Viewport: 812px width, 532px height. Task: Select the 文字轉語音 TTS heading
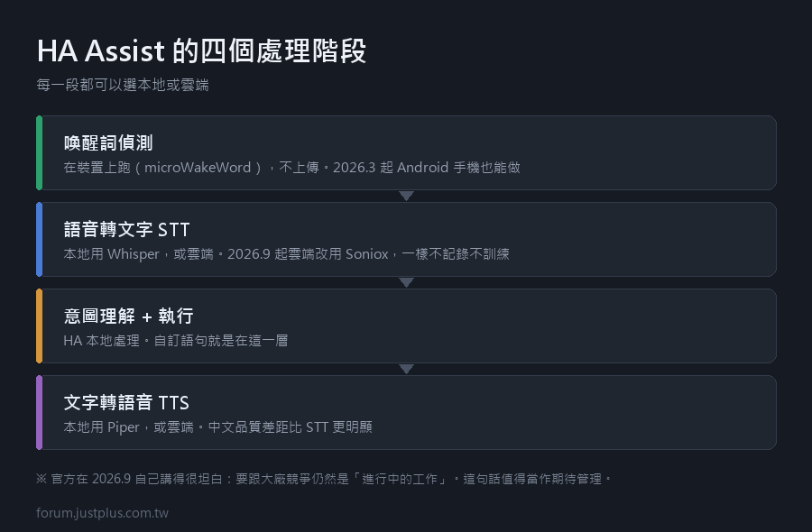(126, 402)
